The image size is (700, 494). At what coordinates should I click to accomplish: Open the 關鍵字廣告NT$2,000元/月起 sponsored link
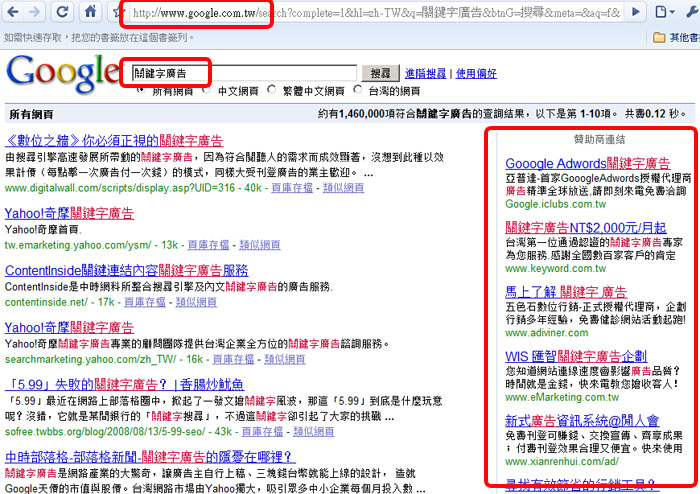tap(586, 228)
